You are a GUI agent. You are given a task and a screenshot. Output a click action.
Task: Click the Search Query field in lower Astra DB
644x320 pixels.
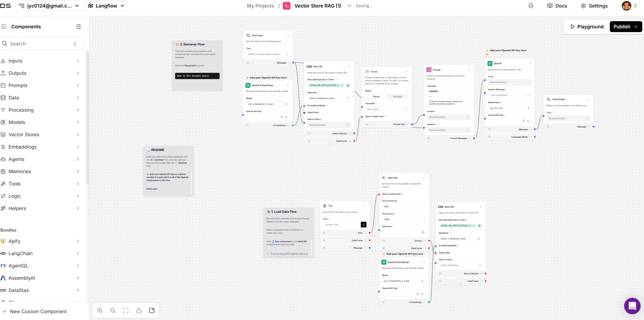click(x=460, y=265)
